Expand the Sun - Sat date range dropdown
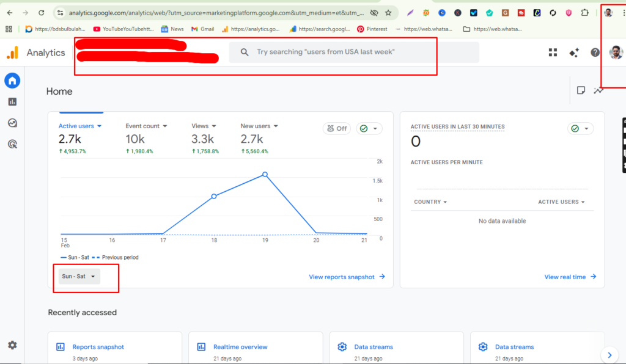 point(78,275)
